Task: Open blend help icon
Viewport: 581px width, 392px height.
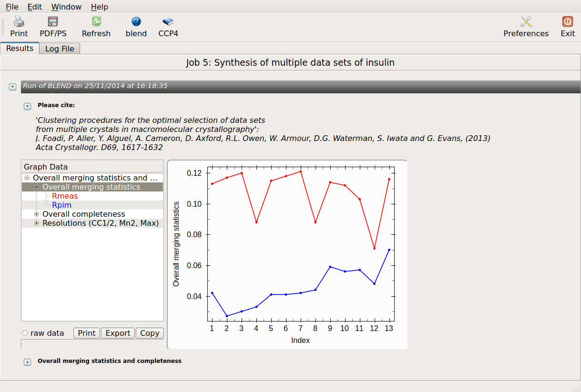Action: coord(136,22)
